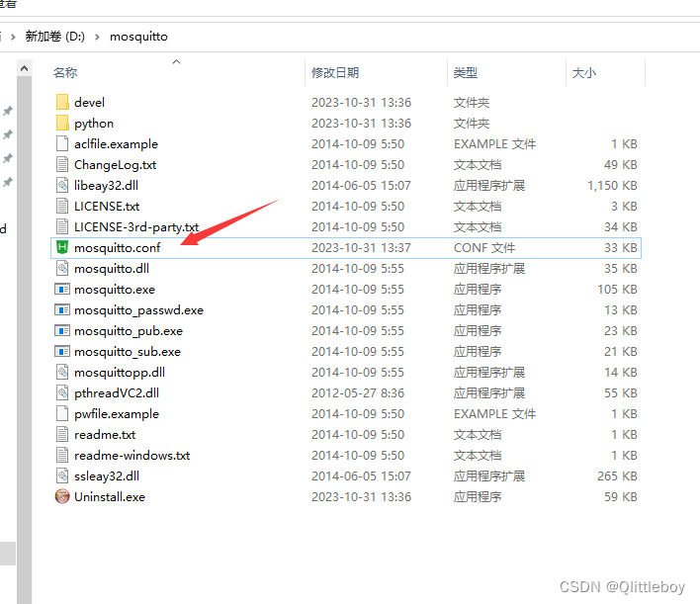
Task: Open the python folder icon
Action: tap(62, 124)
